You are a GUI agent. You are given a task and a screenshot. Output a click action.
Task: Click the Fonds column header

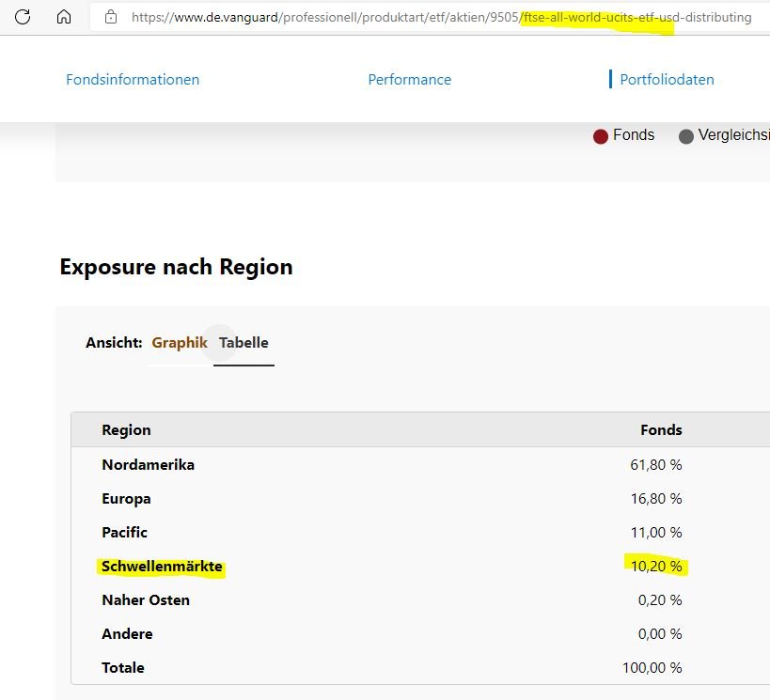point(661,430)
